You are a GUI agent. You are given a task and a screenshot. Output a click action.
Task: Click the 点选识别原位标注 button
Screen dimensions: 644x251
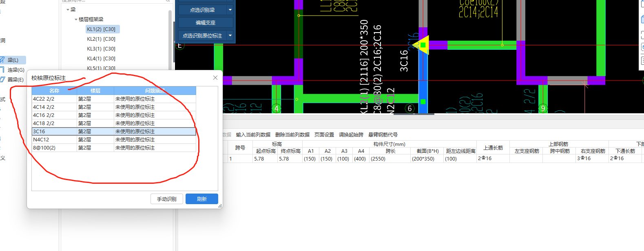pos(203,35)
